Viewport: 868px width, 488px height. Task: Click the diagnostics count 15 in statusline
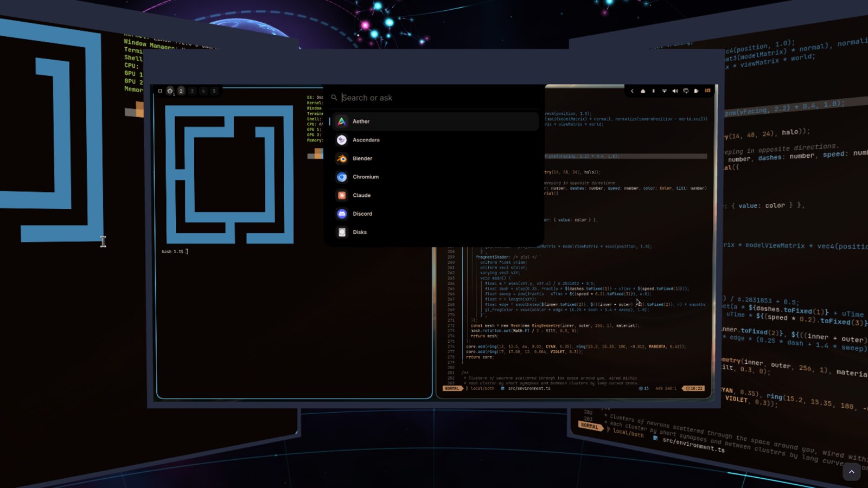644,388
